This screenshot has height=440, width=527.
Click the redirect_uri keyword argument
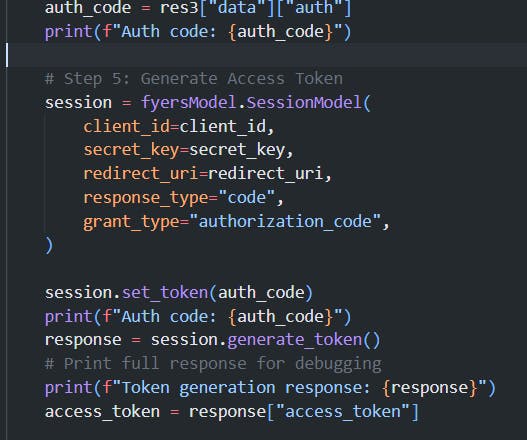[141, 174]
